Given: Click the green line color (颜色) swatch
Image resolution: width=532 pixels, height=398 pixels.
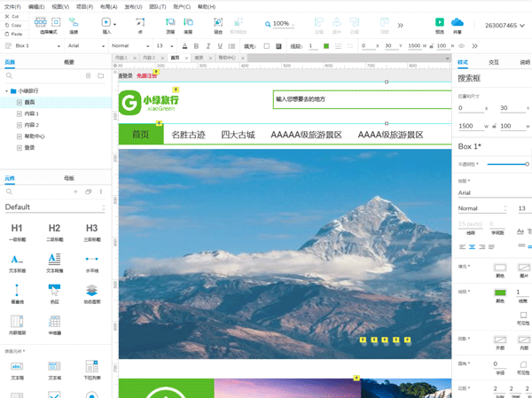Looking at the screenshot, I should (499, 292).
